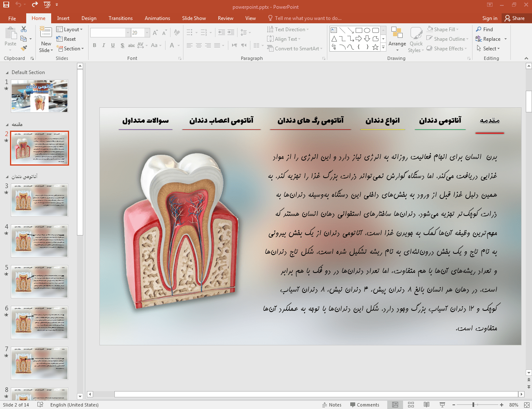
Task: Switch to the Design tab
Action: click(89, 18)
